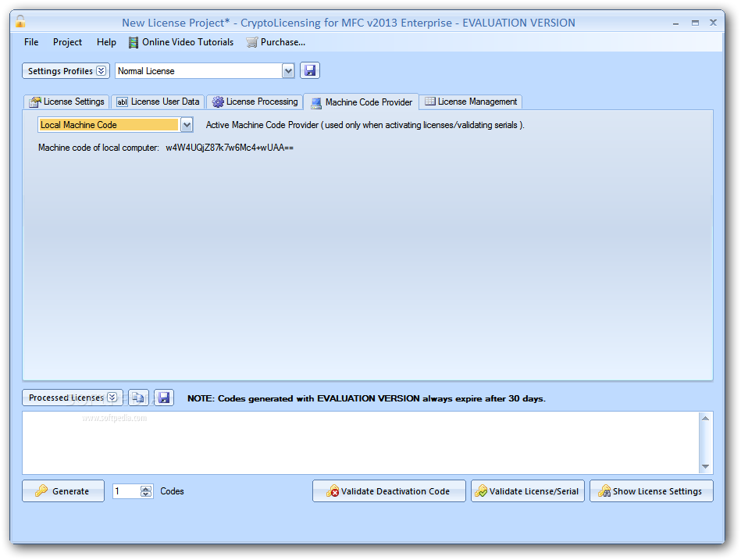741x560 pixels.
Task: Click the save profile floppy disk icon
Action: [x=310, y=71]
